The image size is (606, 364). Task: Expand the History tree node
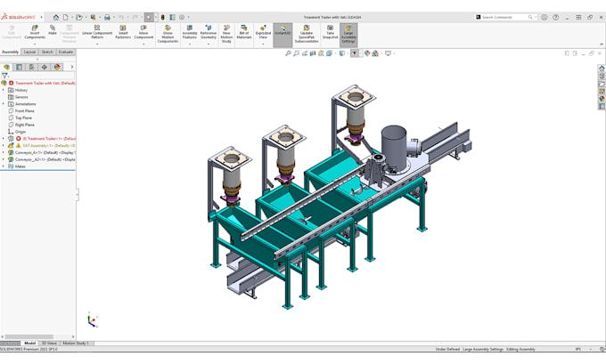click(x=4, y=90)
